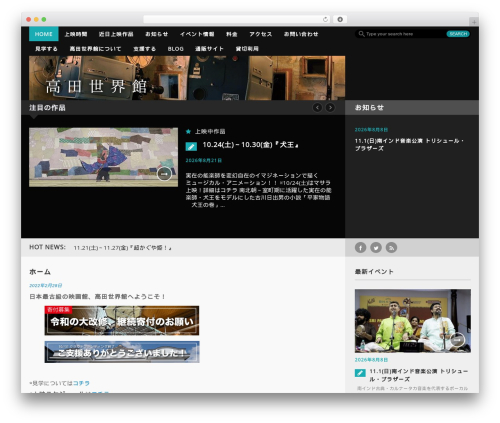Click the 2026年8月21日 post date

click(204, 160)
